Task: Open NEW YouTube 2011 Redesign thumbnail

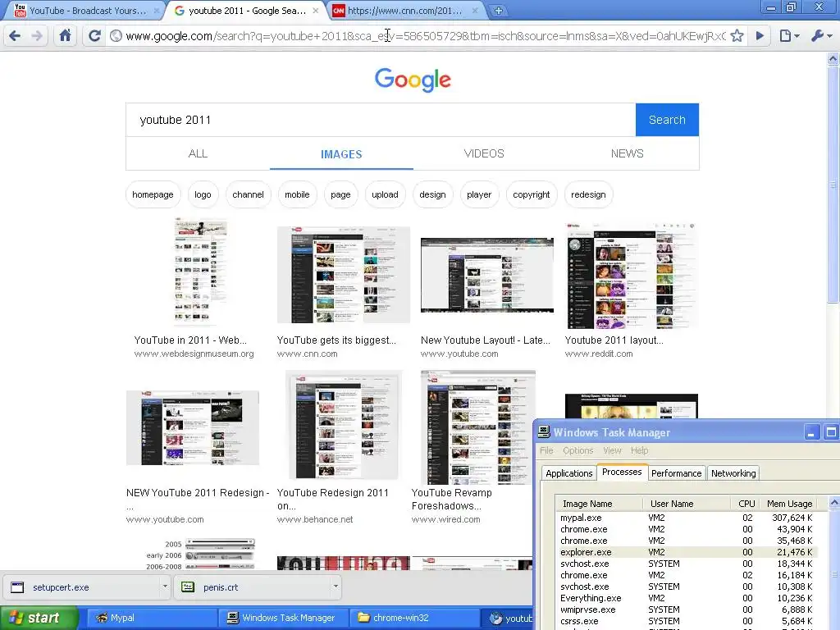Action: point(192,428)
